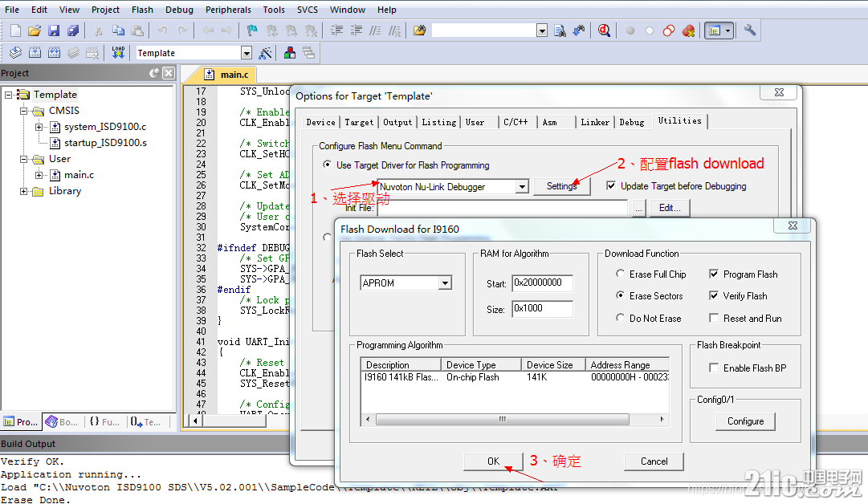Open the Templates tab in Project panel
Screen dimensions: 868x504
[145, 421]
